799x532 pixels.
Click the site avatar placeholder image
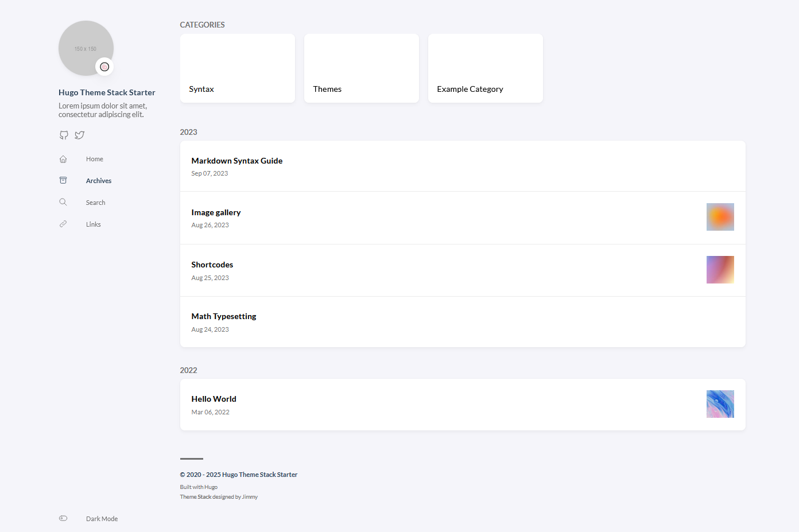pos(86,48)
